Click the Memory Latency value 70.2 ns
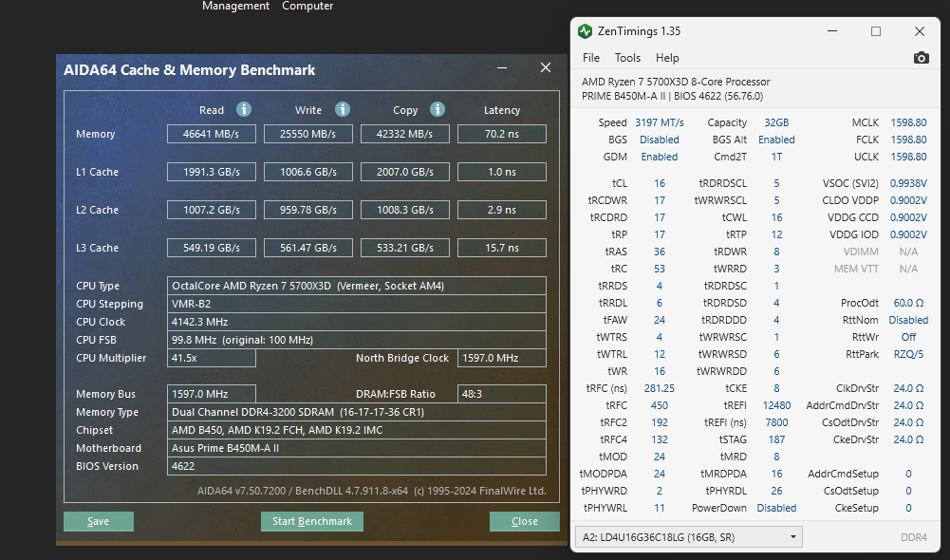Screen dimensions: 950x560 pyautogui.click(x=502, y=134)
